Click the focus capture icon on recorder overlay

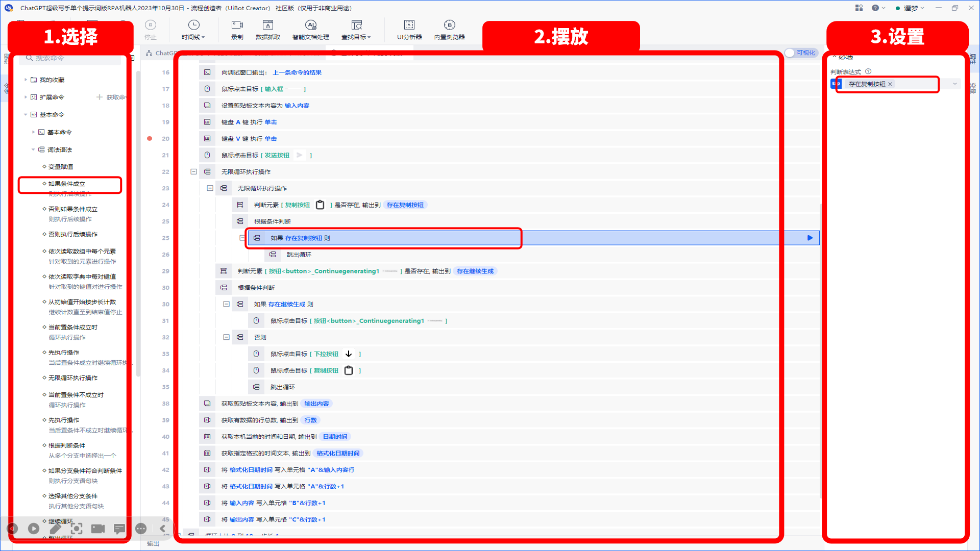pos(77,529)
